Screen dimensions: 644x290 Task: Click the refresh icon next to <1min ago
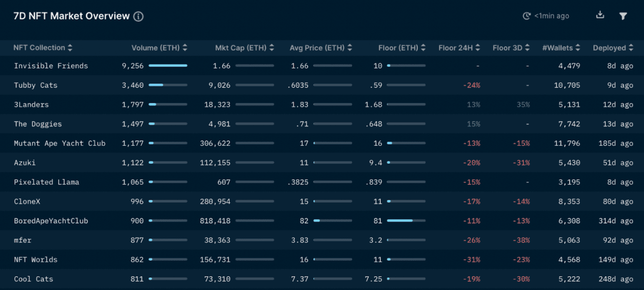pos(527,16)
